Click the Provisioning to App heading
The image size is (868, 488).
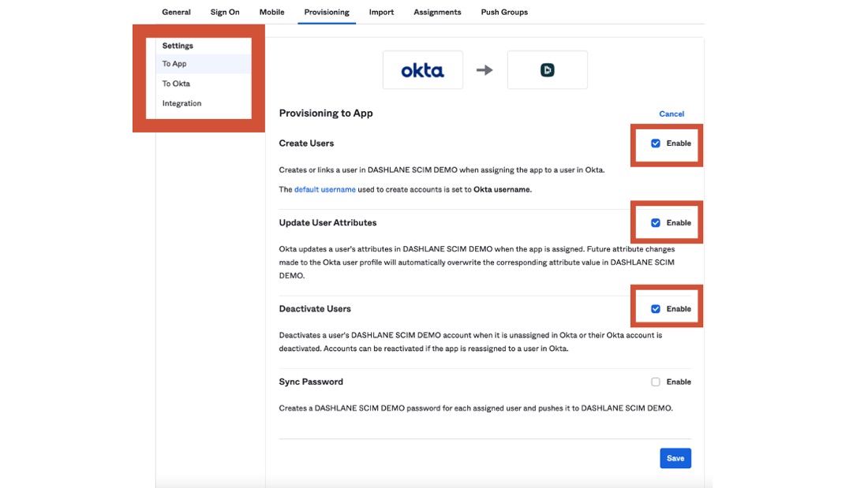click(x=326, y=114)
